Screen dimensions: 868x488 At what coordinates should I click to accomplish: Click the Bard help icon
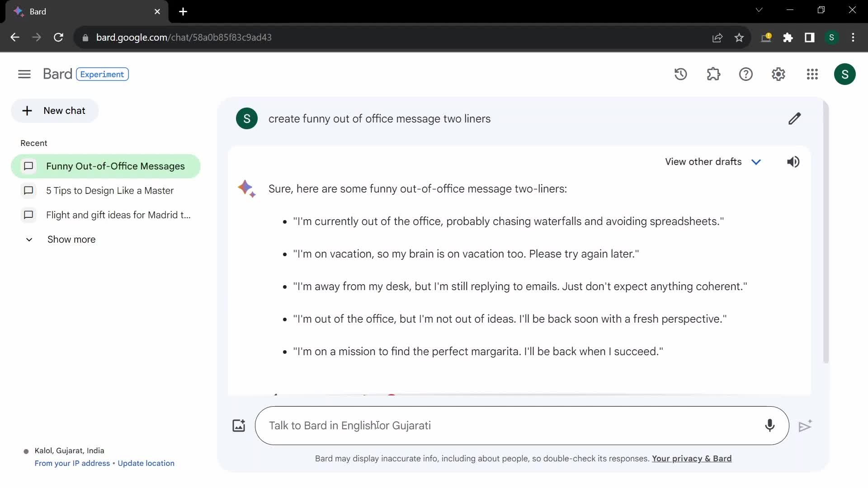tap(746, 74)
